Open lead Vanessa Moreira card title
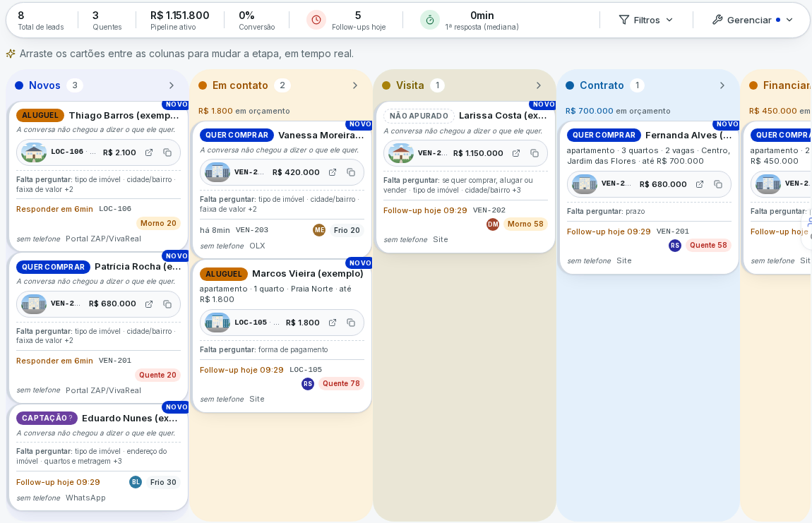The height and width of the screenshot is (523, 812). coord(321,135)
